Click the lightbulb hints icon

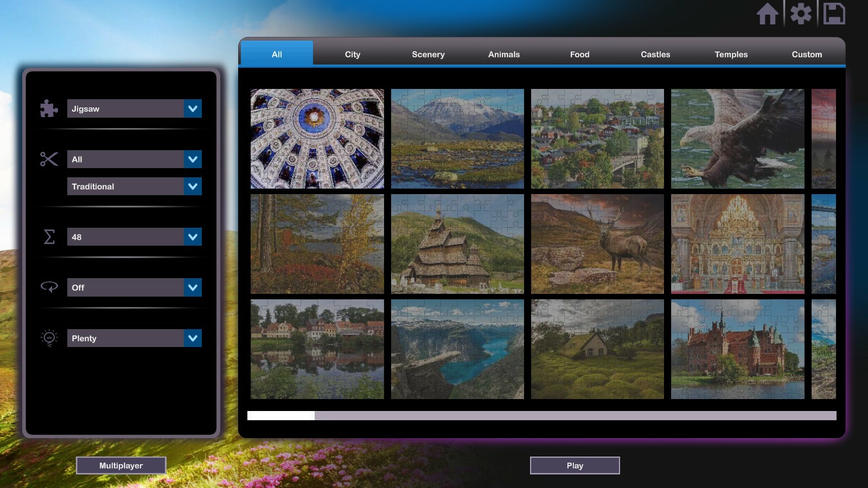(48, 338)
